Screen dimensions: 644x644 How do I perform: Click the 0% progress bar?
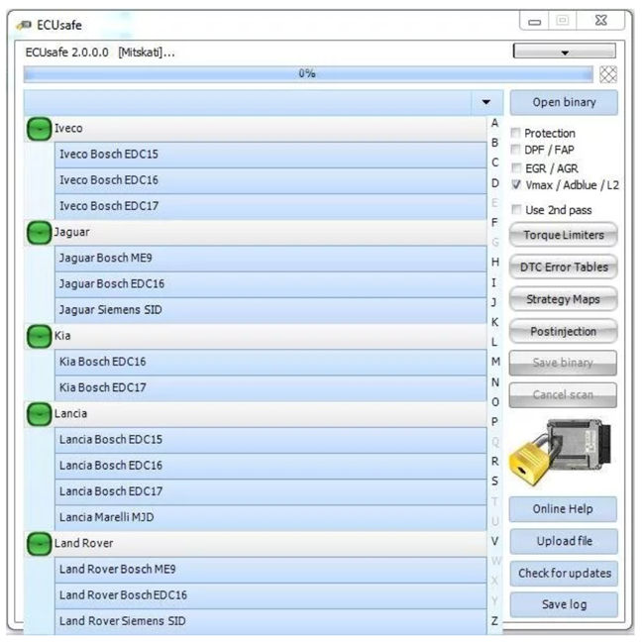(308, 74)
